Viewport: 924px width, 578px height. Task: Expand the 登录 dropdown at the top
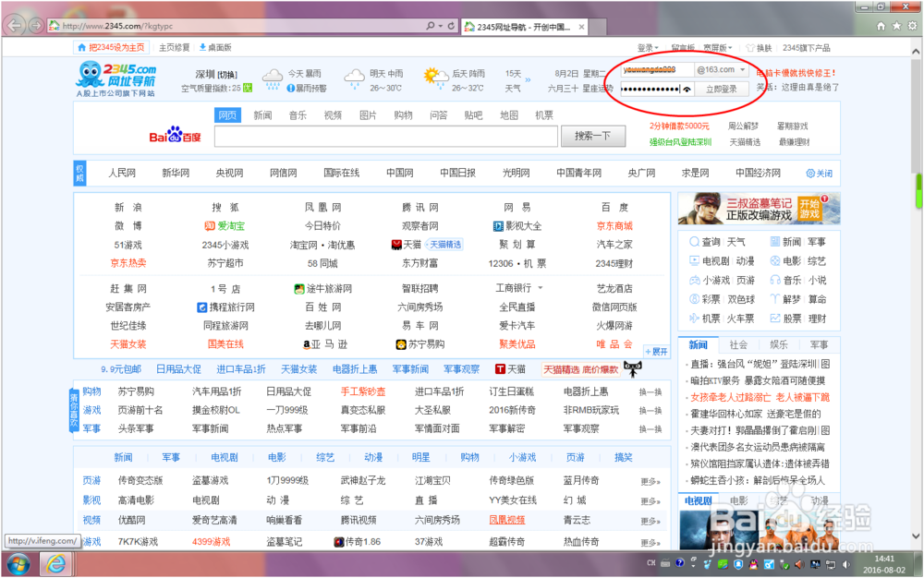648,48
